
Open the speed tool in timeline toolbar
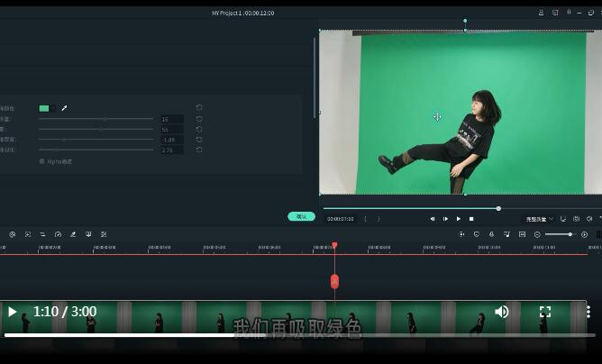point(58,234)
